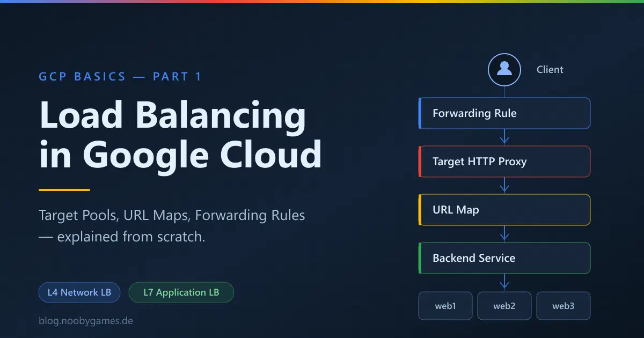Select the Backend Service box
The height and width of the screenshot is (338, 644).
[x=504, y=258]
